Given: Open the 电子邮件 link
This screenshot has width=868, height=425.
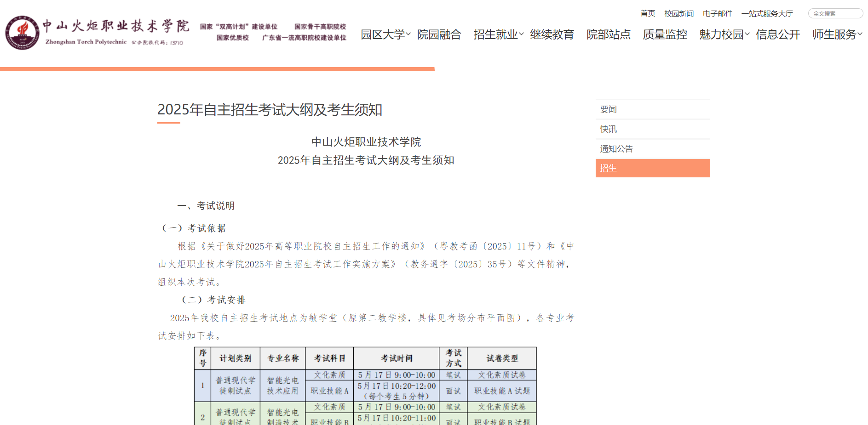Looking at the screenshot, I should click(x=718, y=13).
